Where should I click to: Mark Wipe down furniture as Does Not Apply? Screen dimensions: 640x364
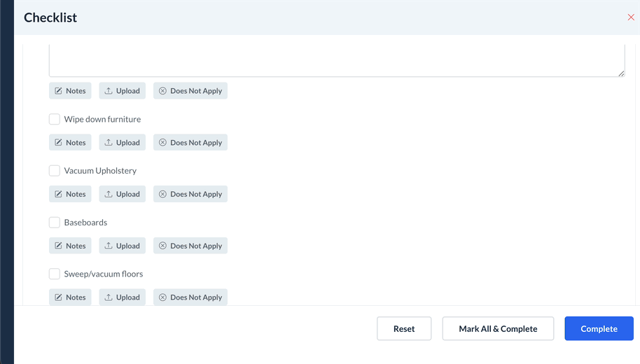(190, 143)
